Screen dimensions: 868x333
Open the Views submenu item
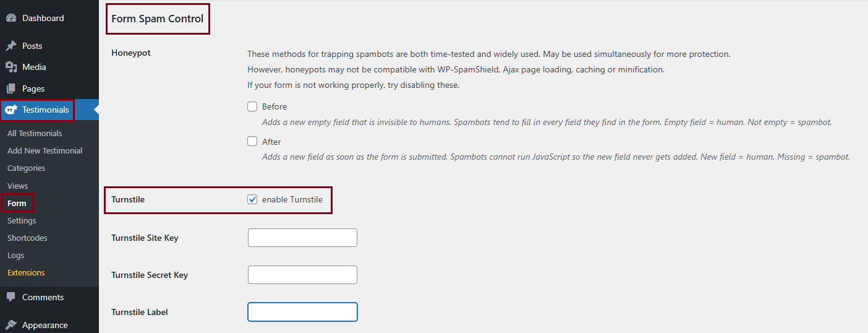tap(17, 186)
